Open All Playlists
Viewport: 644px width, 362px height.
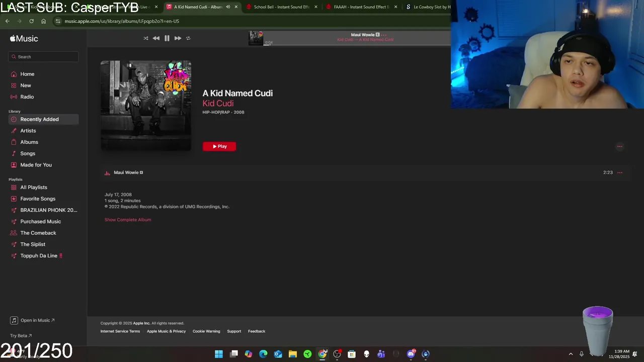pos(33,188)
